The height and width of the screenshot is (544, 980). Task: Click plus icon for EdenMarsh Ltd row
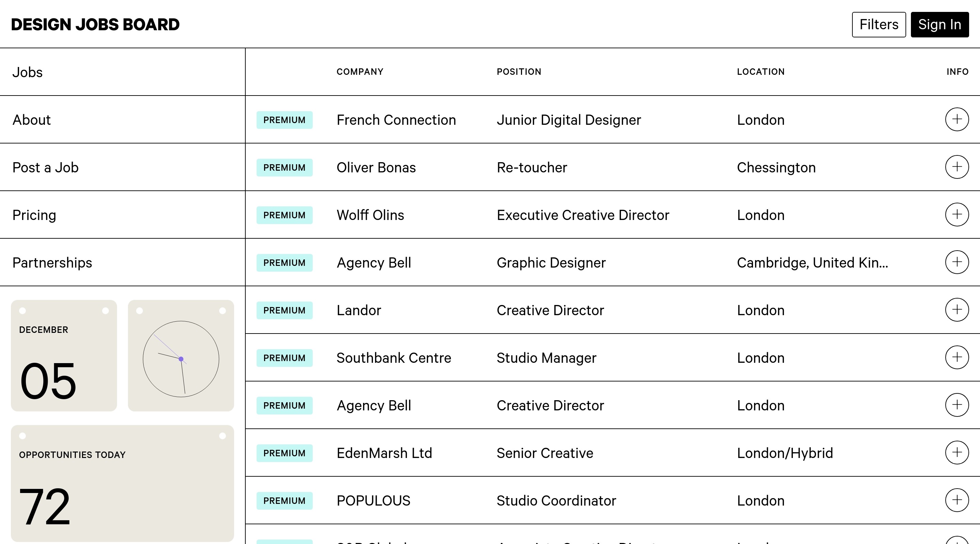coord(957,453)
